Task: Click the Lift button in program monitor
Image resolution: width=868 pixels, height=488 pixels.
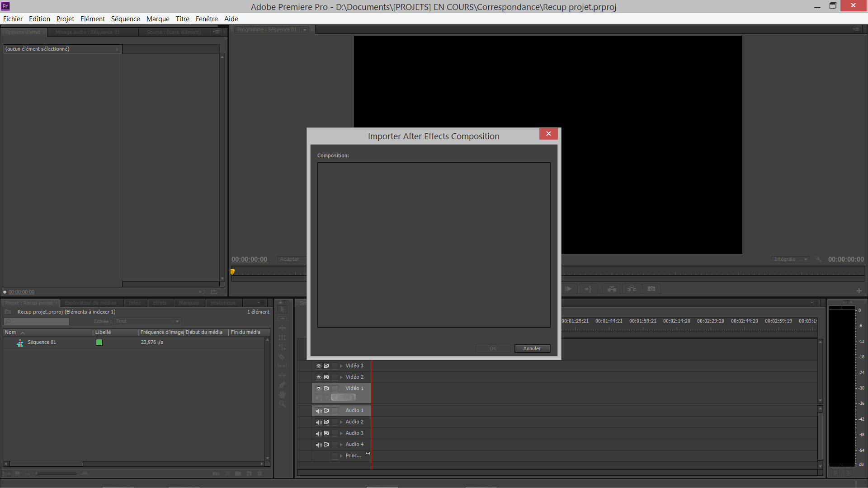Action: point(612,289)
